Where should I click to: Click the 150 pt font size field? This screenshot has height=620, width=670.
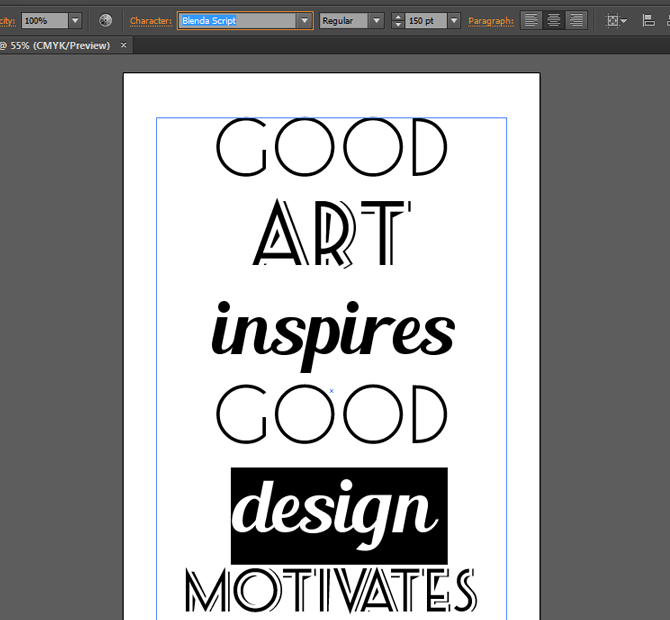[425, 20]
